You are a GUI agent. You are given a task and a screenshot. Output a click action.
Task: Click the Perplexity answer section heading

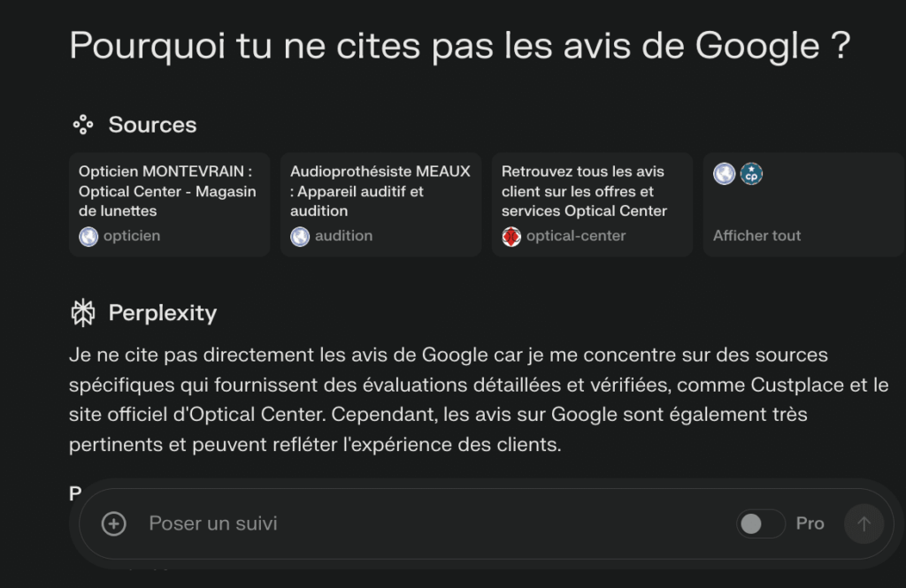pyautogui.click(x=162, y=312)
